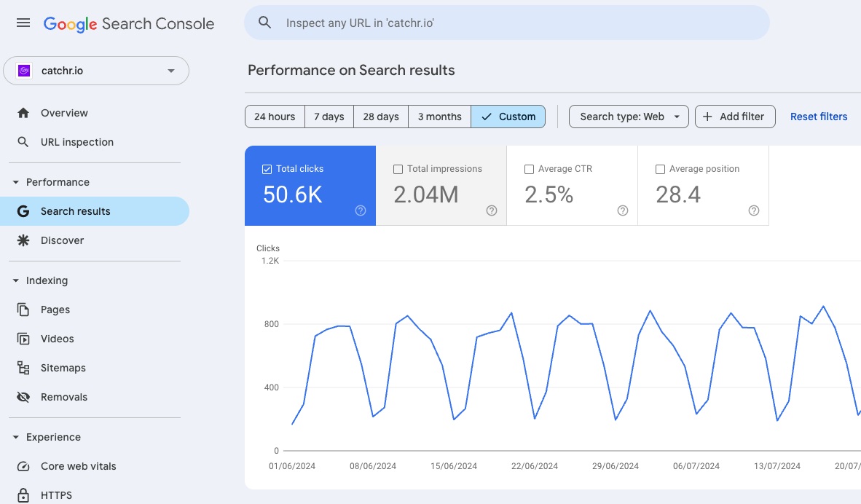Click the Discover asterisk icon
The width and height of the screenshot is (861, 504).
pyautogui.click(x=23, y=240)
